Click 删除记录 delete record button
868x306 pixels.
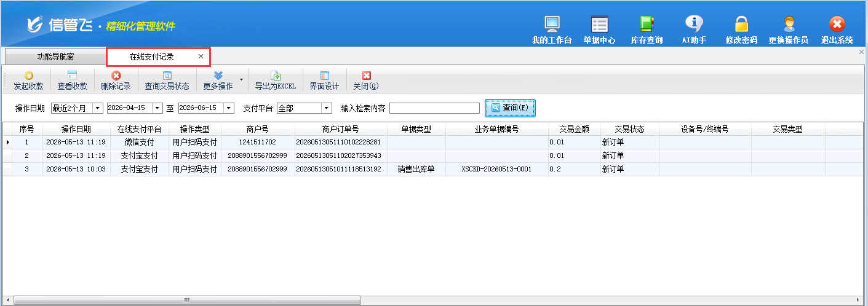click(x=116, y=81)
